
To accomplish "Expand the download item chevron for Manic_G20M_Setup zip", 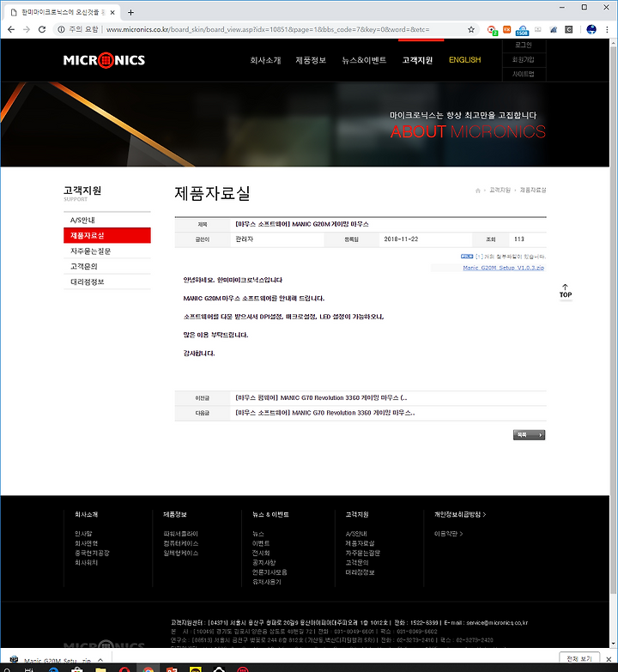I will [x=100, y=661].
